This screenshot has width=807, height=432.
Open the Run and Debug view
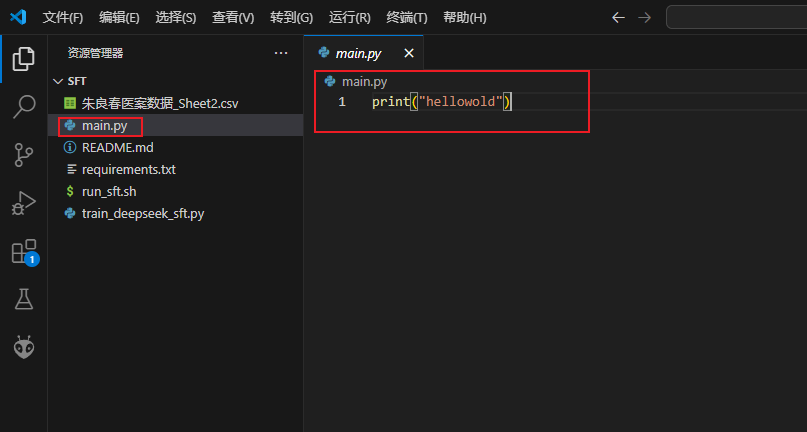[24, 202]
